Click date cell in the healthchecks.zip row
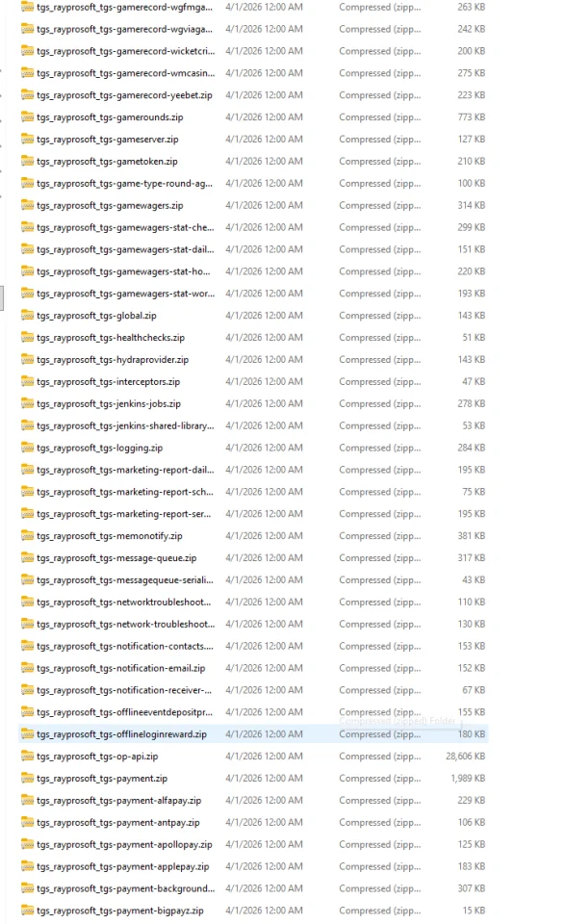The height and width of the screenshot is (924, 564). [x=264, y=337]
